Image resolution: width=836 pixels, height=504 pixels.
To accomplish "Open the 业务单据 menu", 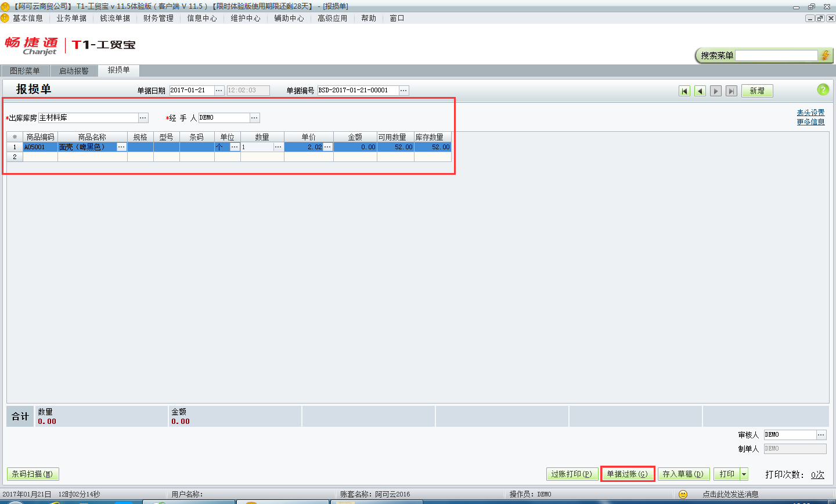I will click(x=71, y=18).
